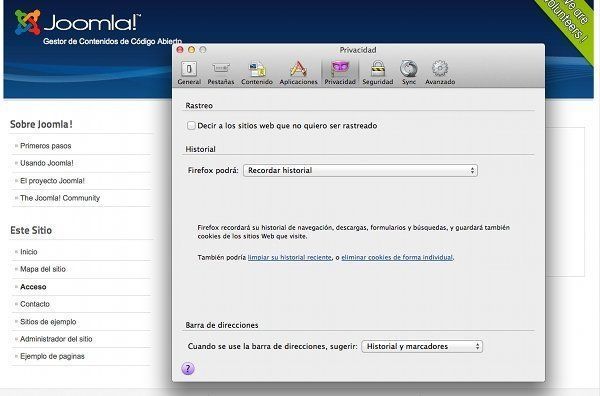
Task: Open 'Ejemplo de paginas' menu item
Action: tap(52, 356)
